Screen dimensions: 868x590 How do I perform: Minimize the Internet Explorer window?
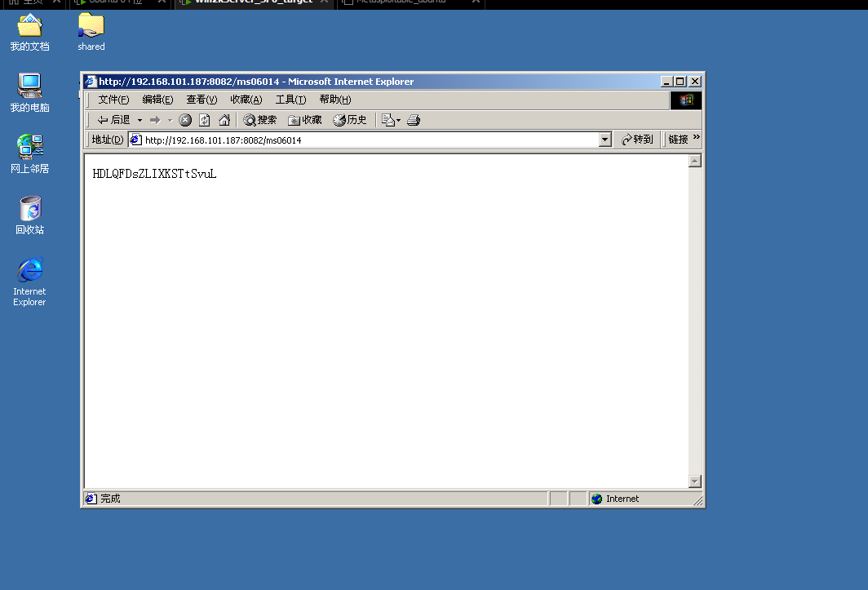click(x=667, y=82)
